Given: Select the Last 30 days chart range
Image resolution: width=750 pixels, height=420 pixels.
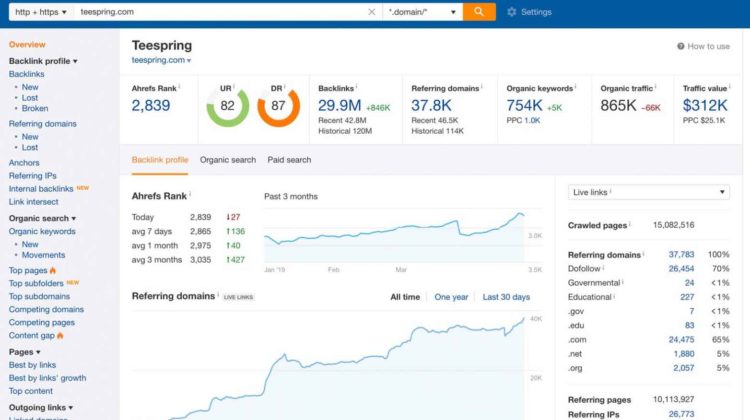Looking at the screenshot, I should point(506,297).
